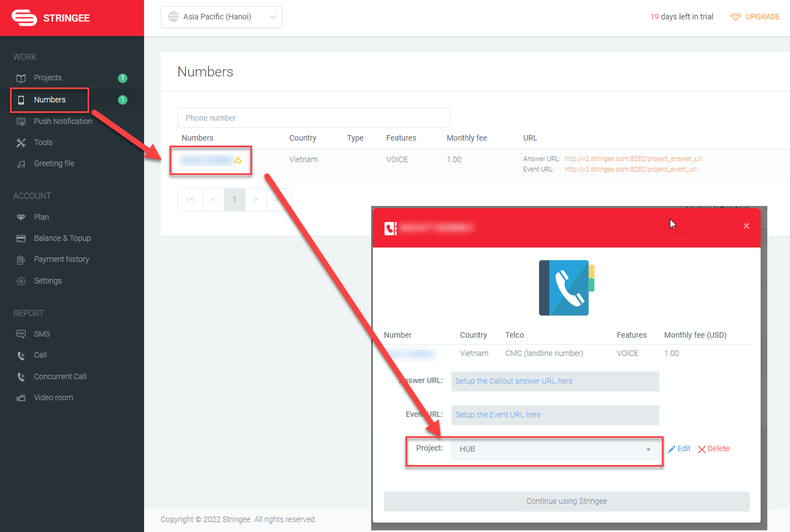The width and height of the screenshot is (790, 532).
Task: Click Continue using Stringee button
Action: (x=566, y=502)
